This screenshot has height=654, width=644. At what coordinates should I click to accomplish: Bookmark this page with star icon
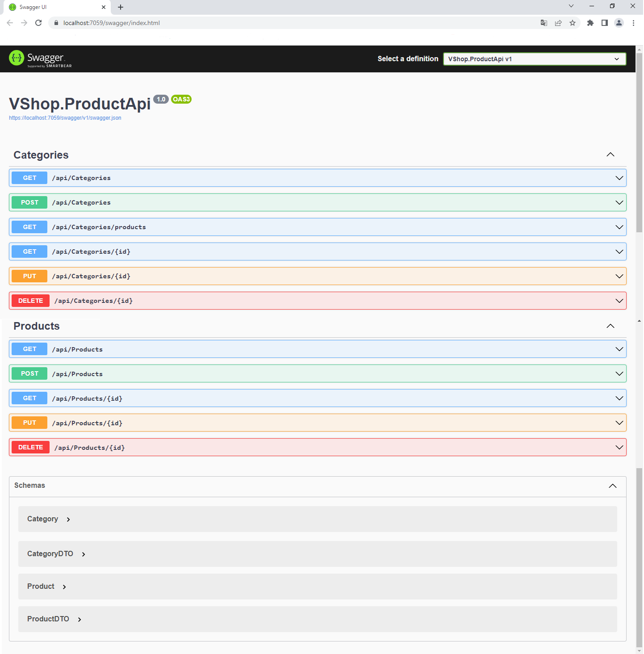click(x=573, y=23)
